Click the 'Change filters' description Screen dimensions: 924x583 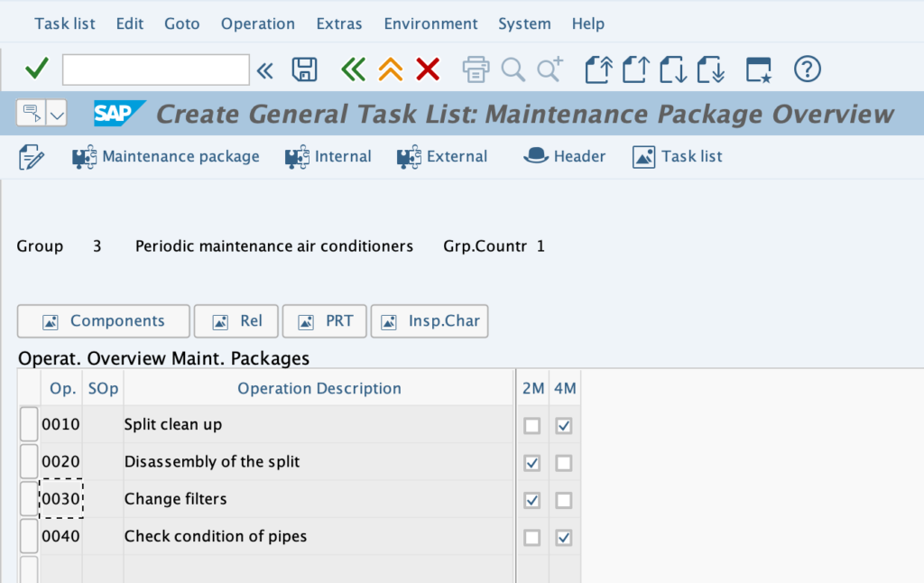pyautogui.click(x=176, y=499)
